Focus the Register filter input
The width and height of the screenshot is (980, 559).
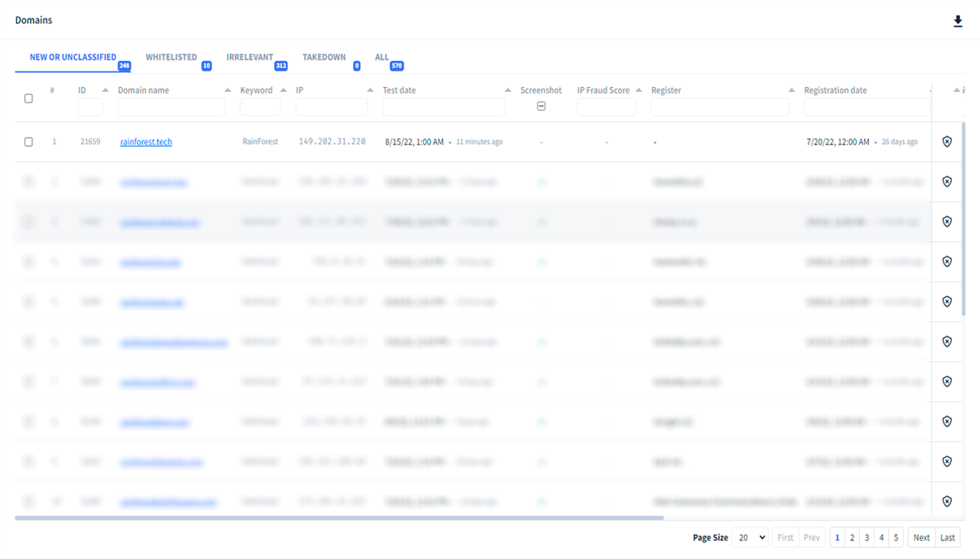[720, 107]
